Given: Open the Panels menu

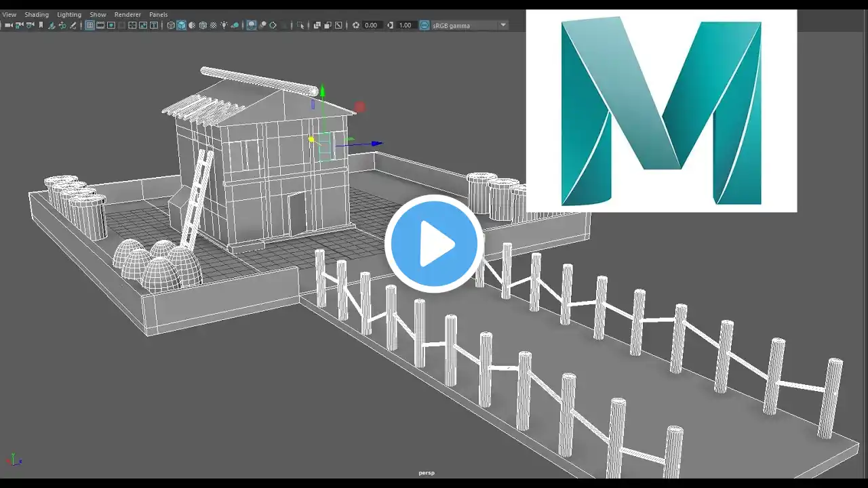Looking at the screenshot, I should (x=159, y=14).
